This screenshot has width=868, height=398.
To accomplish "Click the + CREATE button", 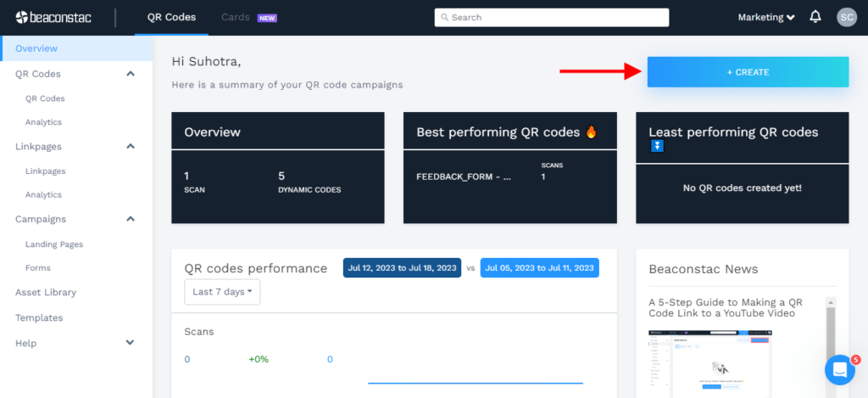I will click(748, 72).
